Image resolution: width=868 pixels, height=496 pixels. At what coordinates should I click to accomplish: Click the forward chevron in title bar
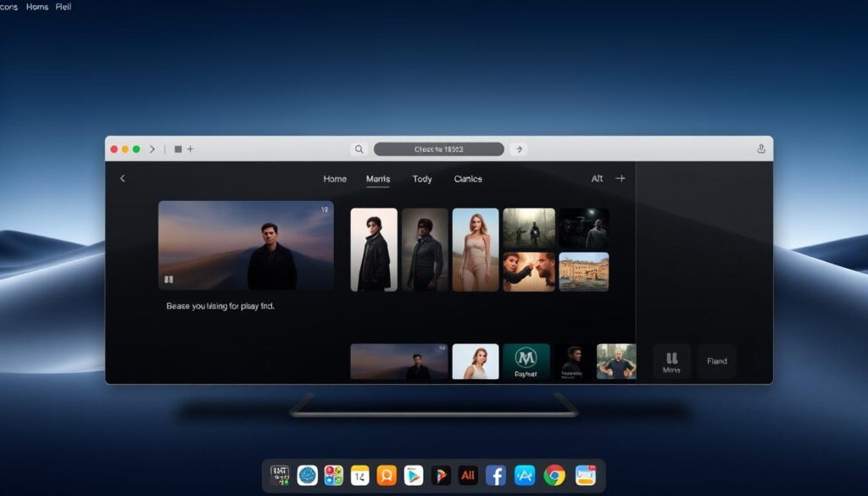pos(153,149)
